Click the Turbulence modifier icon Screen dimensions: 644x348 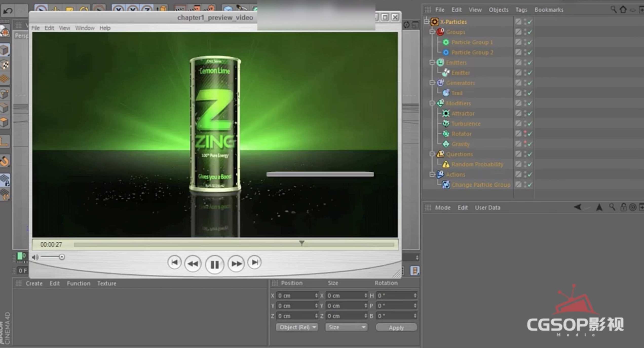pyautogui.click(x=446, y=124)
